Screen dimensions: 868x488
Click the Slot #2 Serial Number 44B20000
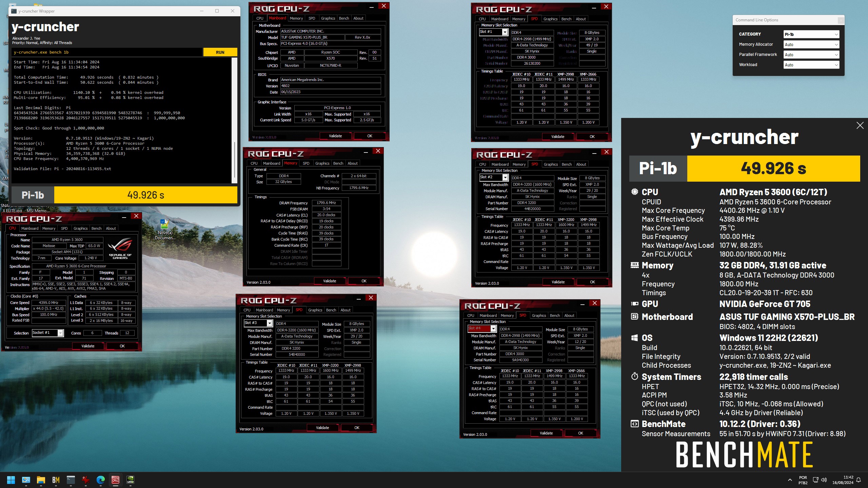[x=533, y=209]
